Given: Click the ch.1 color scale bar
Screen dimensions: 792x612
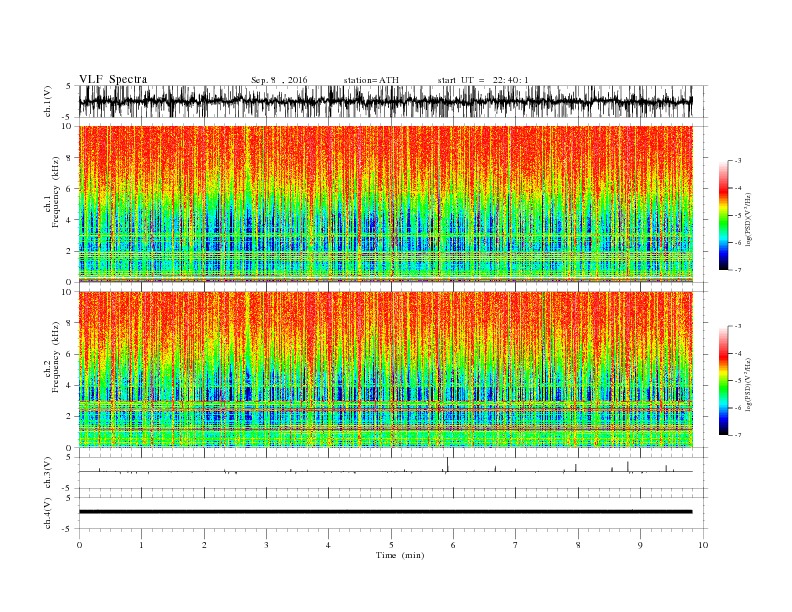Looking at the screenshot, I should coord(723,215).
